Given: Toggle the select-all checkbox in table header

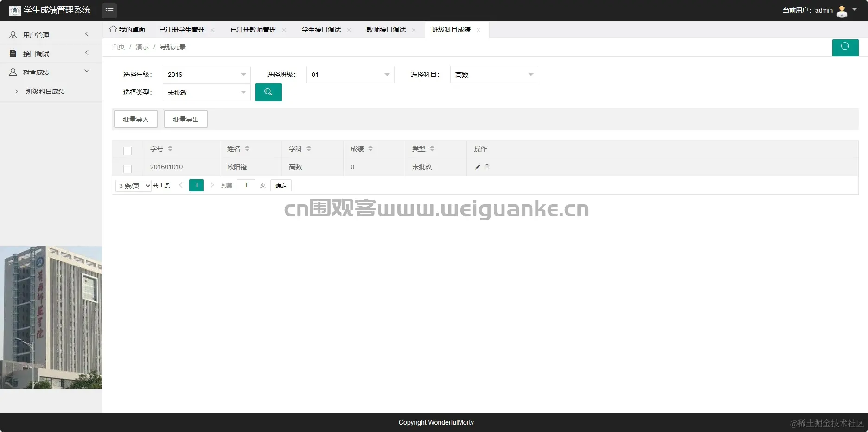Looking at the screenshot, I should point(128,151).
